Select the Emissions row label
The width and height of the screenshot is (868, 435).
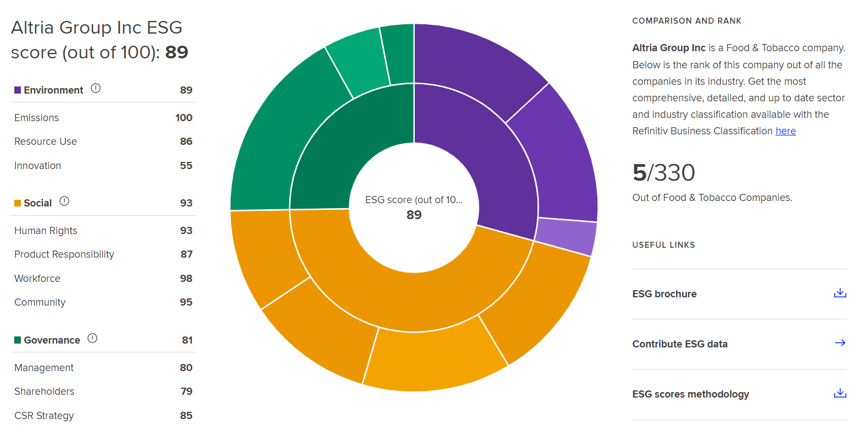pyautogui.click(x=36, y=118)
